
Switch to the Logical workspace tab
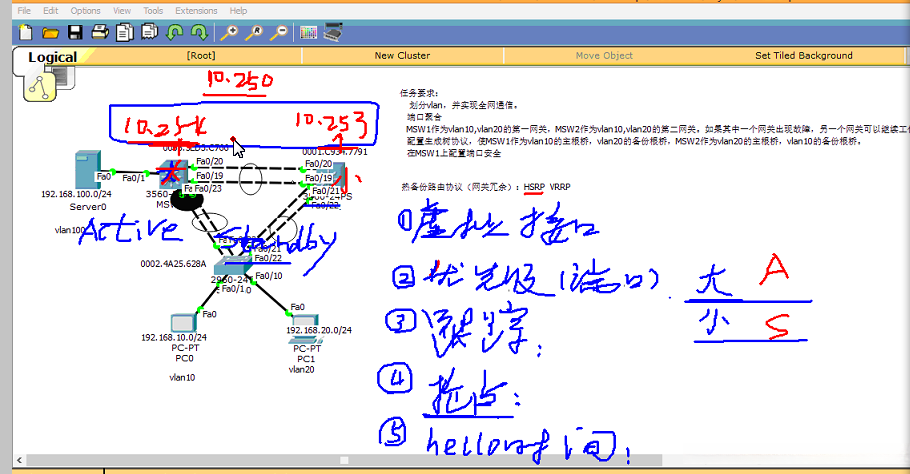click(x=52, y=57)
